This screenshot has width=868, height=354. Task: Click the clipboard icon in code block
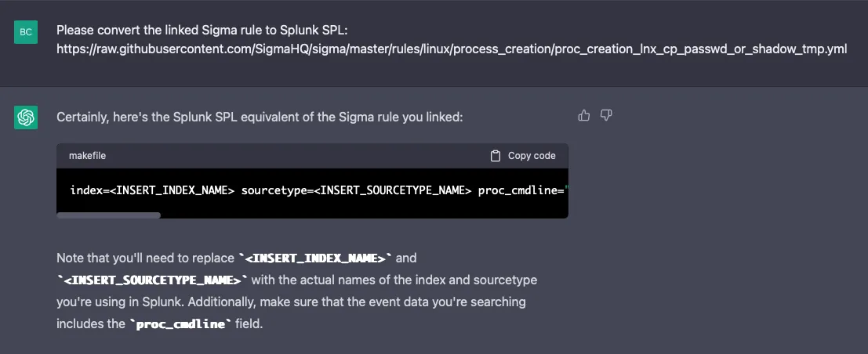coord(496,156)
